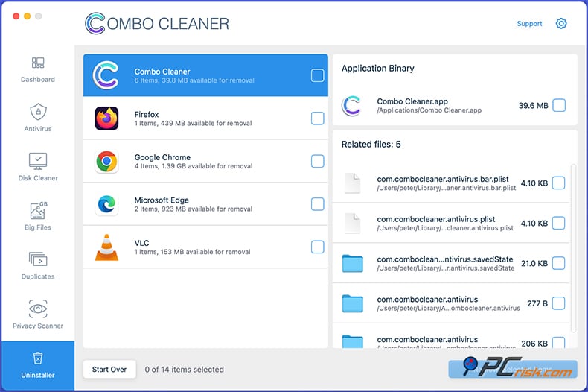Open the Big Files icon

coord(38,210)
